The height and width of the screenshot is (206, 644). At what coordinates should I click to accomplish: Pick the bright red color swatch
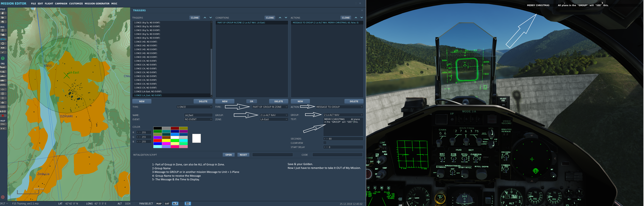[x=158, y=141]
